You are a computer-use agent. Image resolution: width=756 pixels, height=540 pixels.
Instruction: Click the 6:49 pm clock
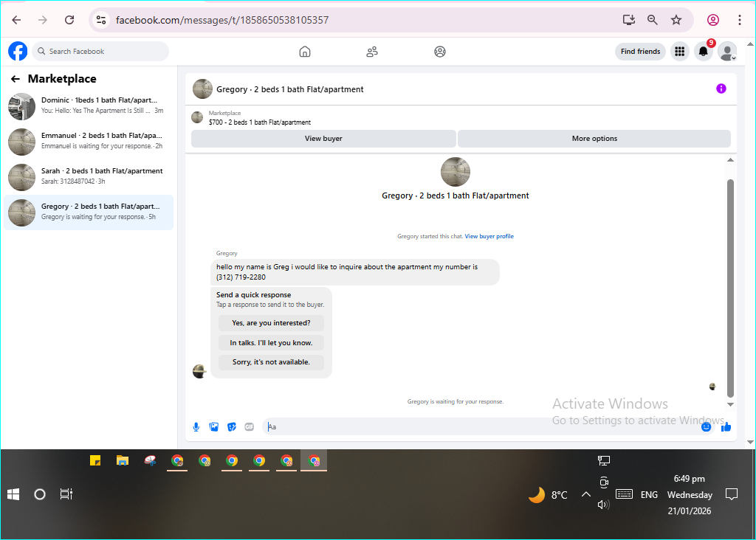[690, 479]
